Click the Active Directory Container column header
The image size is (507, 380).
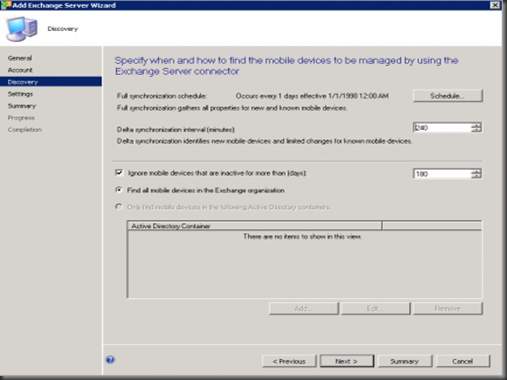(x=254, y=226)
